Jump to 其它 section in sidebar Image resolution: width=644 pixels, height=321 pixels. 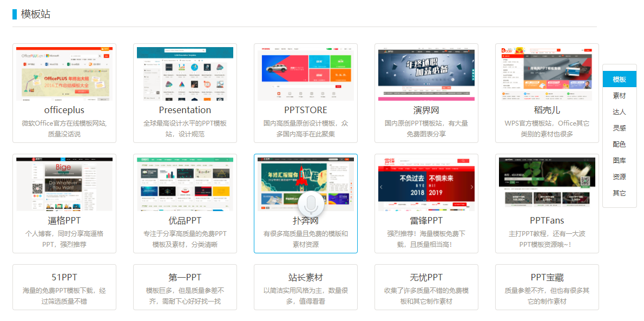tap(619, 193)
